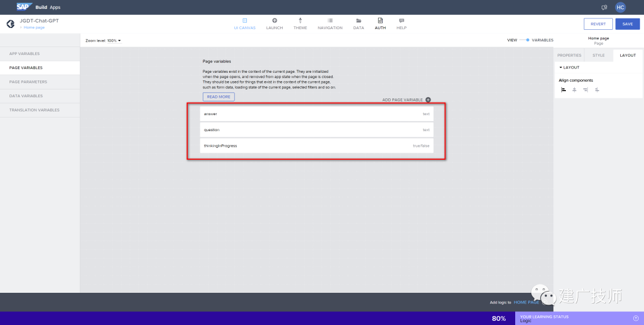Select the question variable row
644x325 pixels.
[317, 130]
